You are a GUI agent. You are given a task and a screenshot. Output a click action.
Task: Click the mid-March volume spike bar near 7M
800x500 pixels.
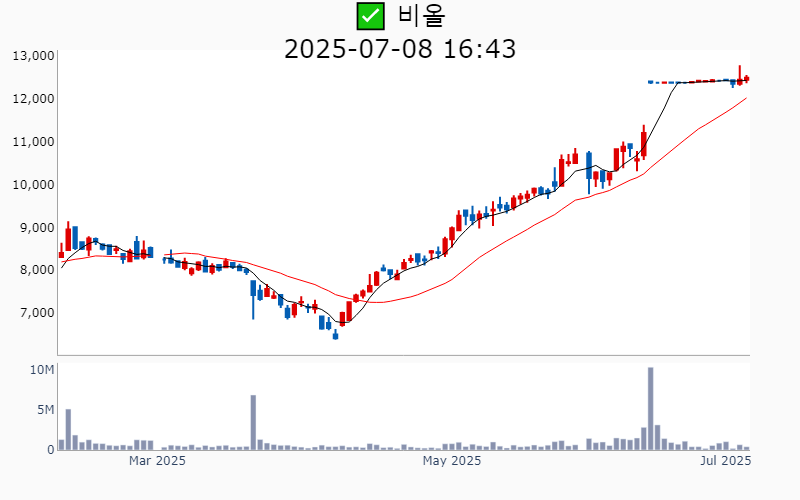pyautogui.click(x=253, y=422)
